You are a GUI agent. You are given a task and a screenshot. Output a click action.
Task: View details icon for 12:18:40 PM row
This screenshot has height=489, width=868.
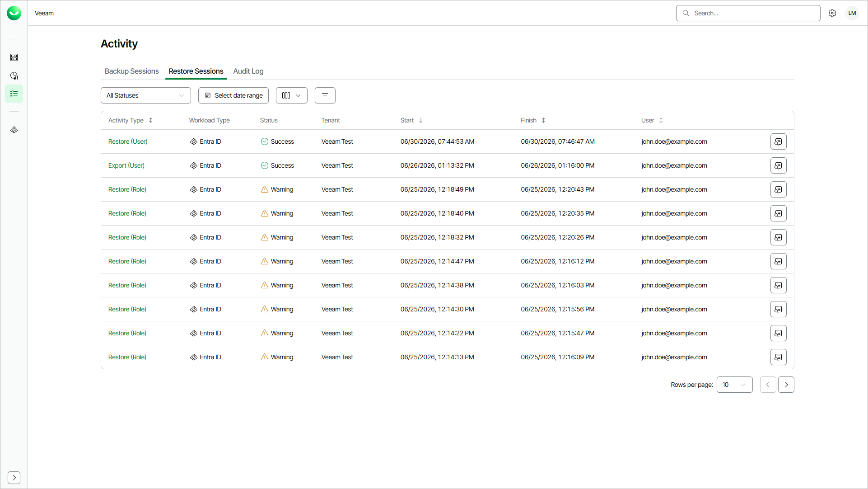coord(778,213)
